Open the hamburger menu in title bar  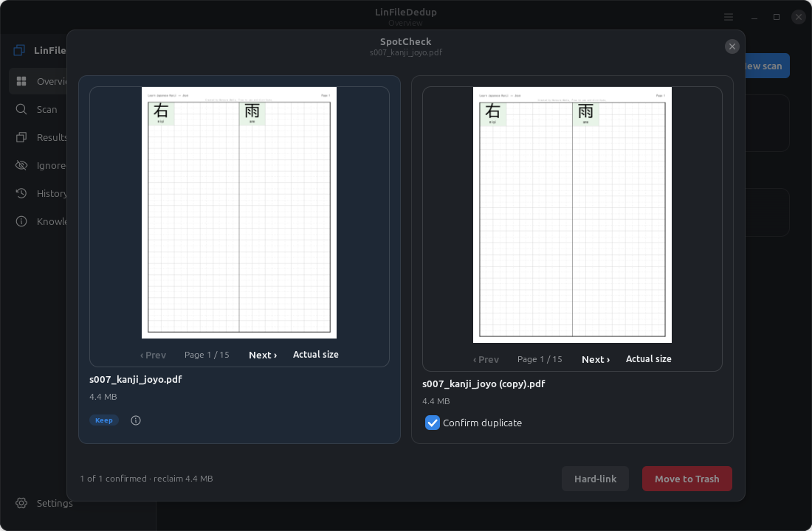pos(728,17)
